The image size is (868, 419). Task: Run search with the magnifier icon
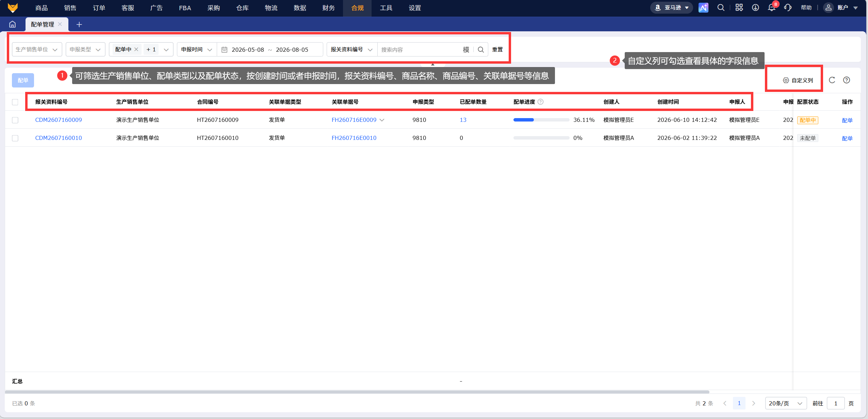tap(481, 50)
